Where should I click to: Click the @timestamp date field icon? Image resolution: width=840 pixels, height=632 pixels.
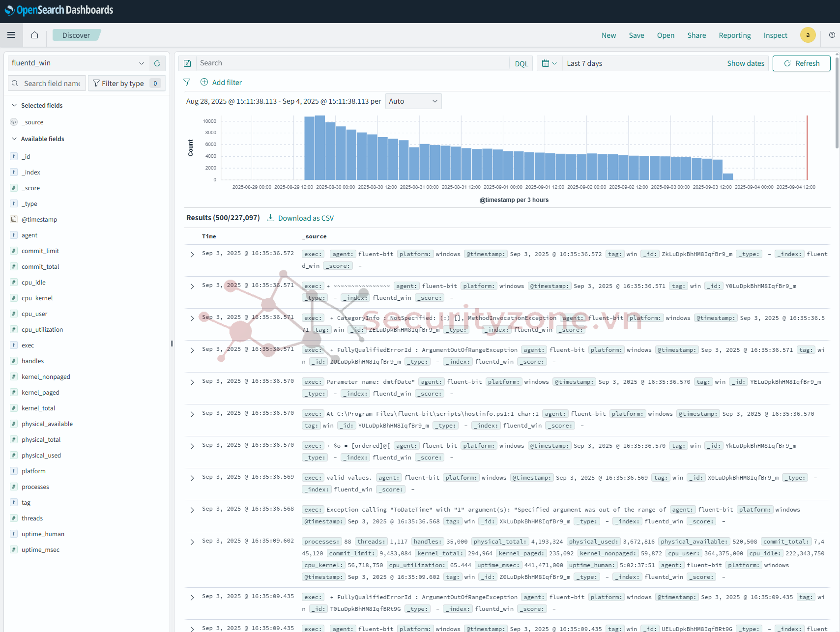[x=14, y=219]
